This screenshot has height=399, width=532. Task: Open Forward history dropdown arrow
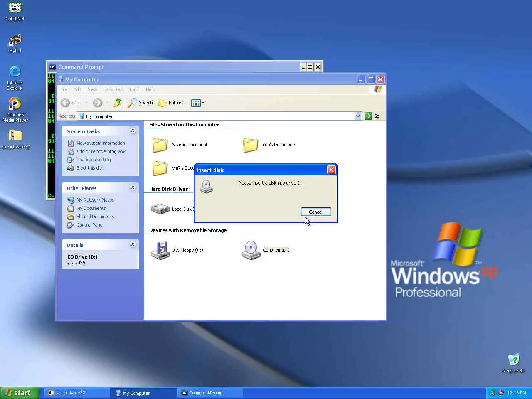coord(107,103)
